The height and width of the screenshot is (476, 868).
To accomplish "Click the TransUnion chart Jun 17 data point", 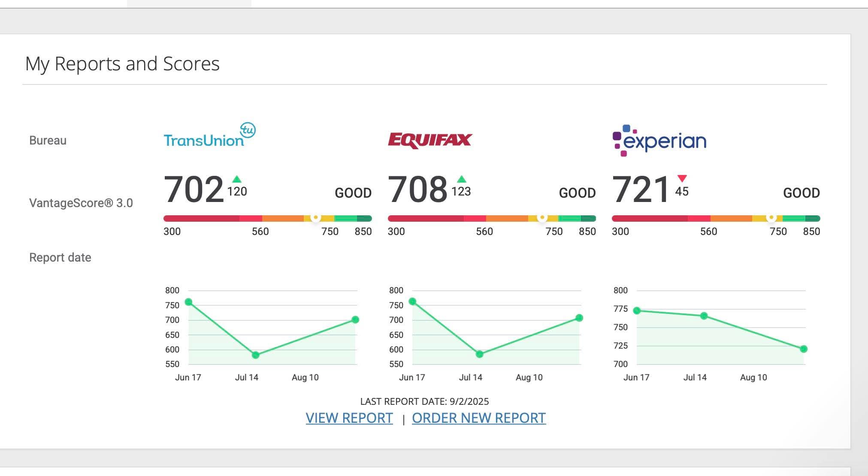I will [x=188, y=302].
